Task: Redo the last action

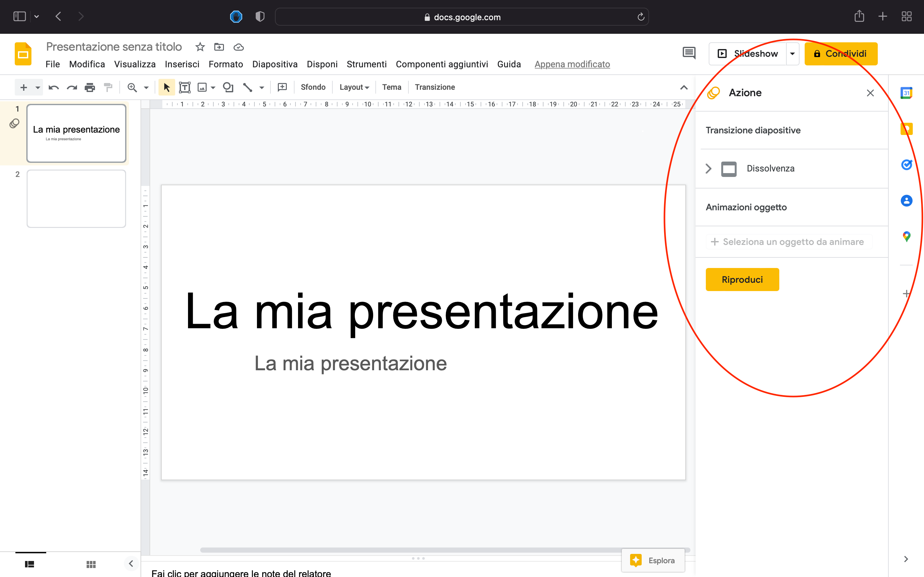Action: (x=72, y=87)
